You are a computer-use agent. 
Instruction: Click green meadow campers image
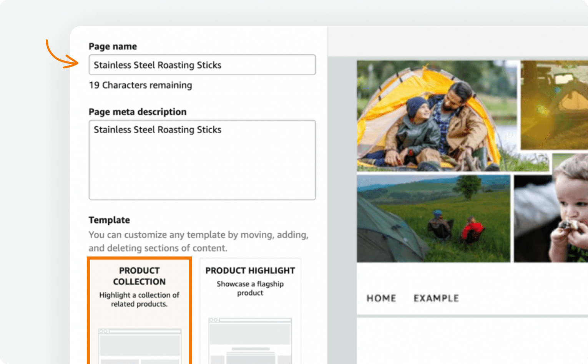[x=434, y=218]
